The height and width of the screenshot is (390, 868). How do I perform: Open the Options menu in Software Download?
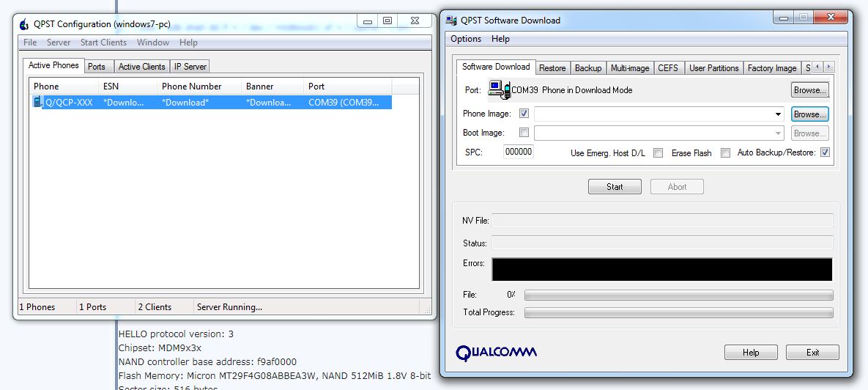click(x=466, y=39)
